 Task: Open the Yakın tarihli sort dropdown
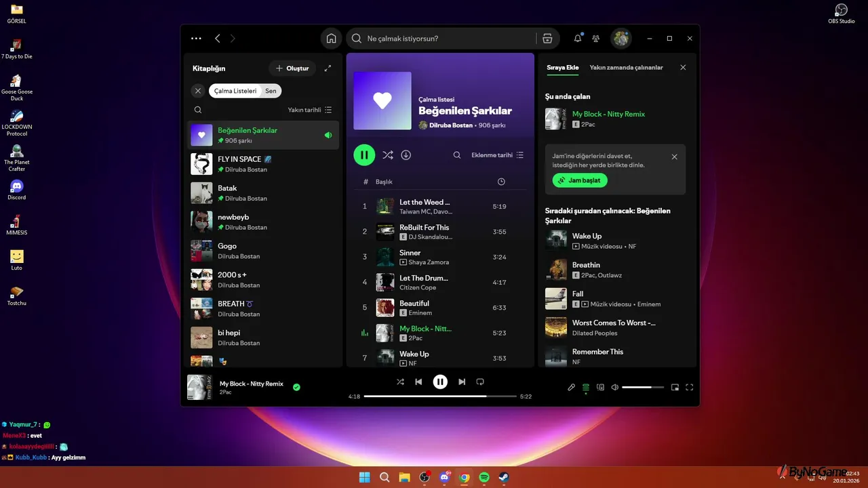coord(310,110)
